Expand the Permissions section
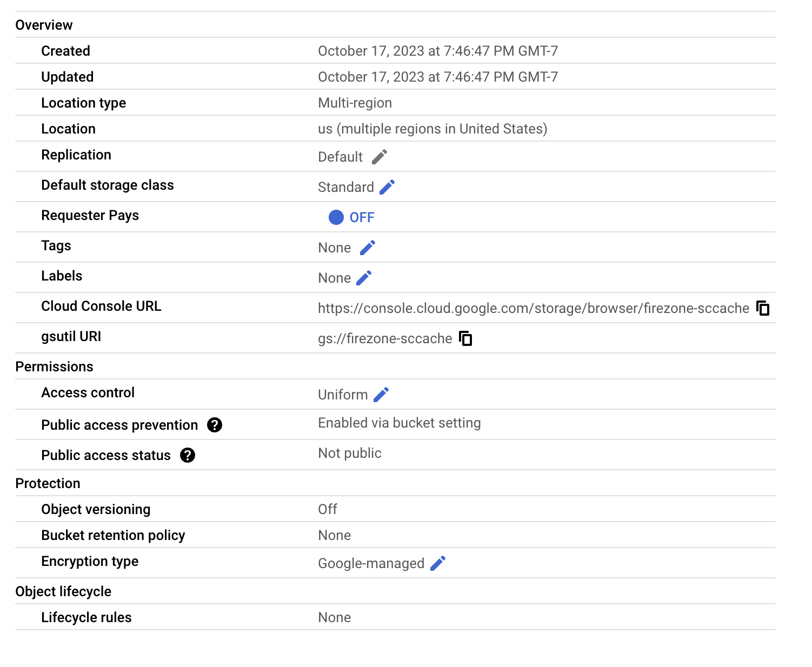 54,366
